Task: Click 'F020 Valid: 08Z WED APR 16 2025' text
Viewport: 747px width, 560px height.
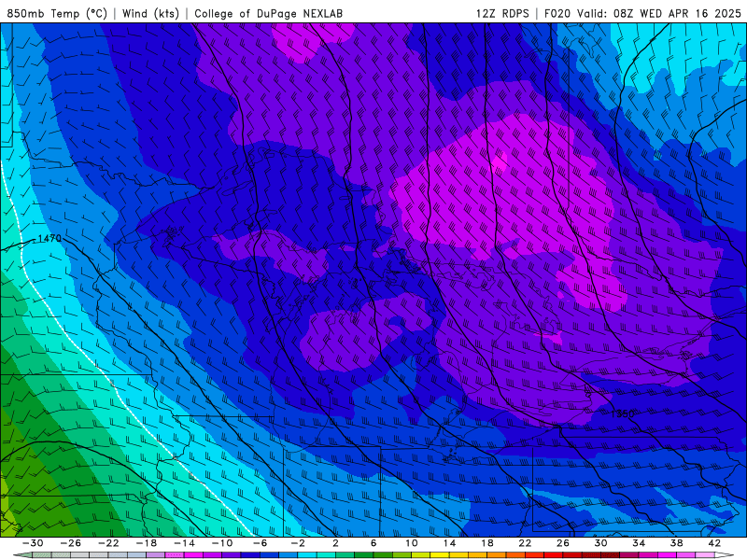Action: pyautogui.click(x=642, y=13)
